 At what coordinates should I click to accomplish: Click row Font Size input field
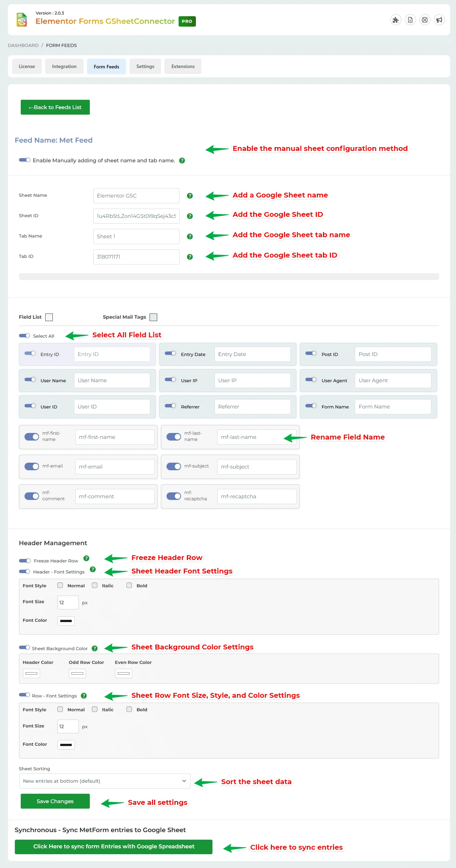click(68, 726)
